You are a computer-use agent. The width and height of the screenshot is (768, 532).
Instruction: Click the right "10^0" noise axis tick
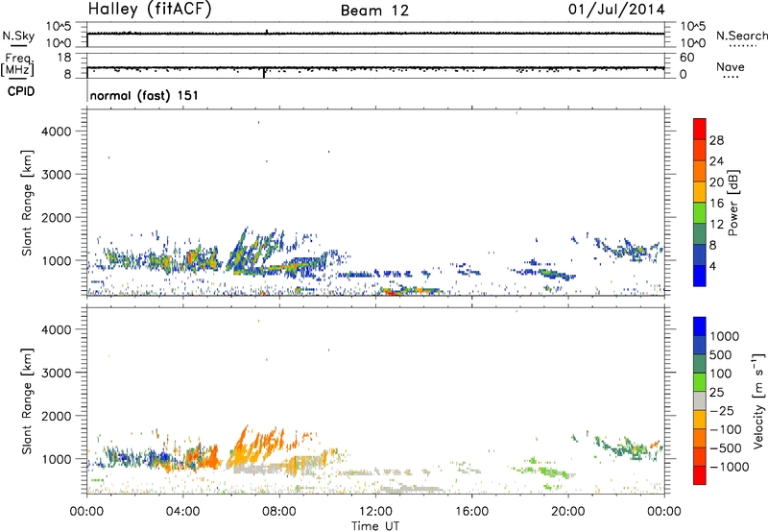pyautogui.click(x=692, y=43)
